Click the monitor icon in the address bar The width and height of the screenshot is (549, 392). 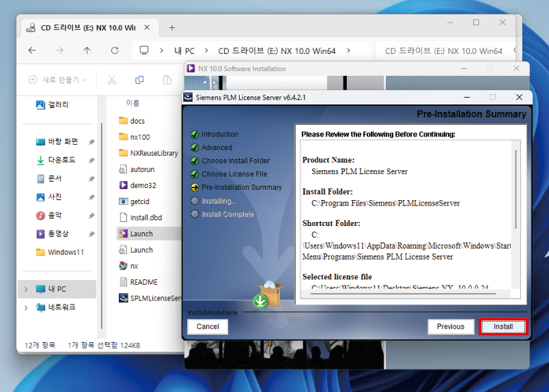click(144, 51)
